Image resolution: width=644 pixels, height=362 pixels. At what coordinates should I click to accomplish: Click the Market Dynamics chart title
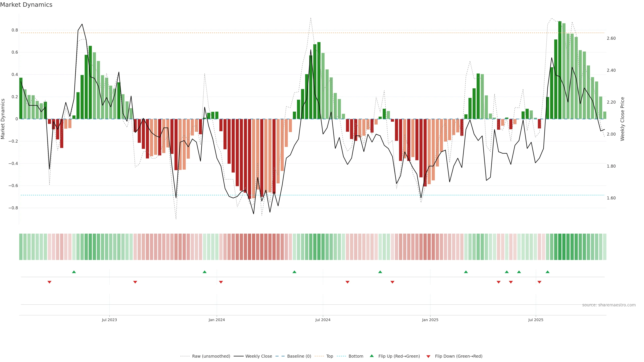(x=26, y=5)
